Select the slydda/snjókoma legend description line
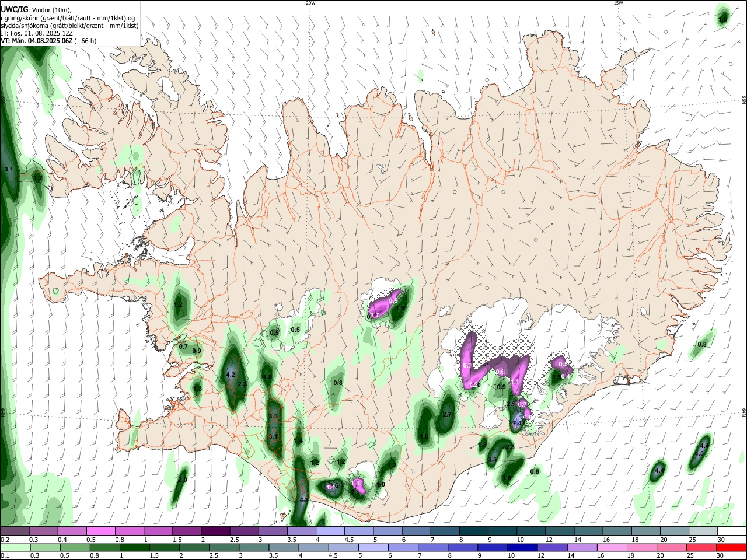The height and width of the screenshot is (560, 747). click(69, 26)
